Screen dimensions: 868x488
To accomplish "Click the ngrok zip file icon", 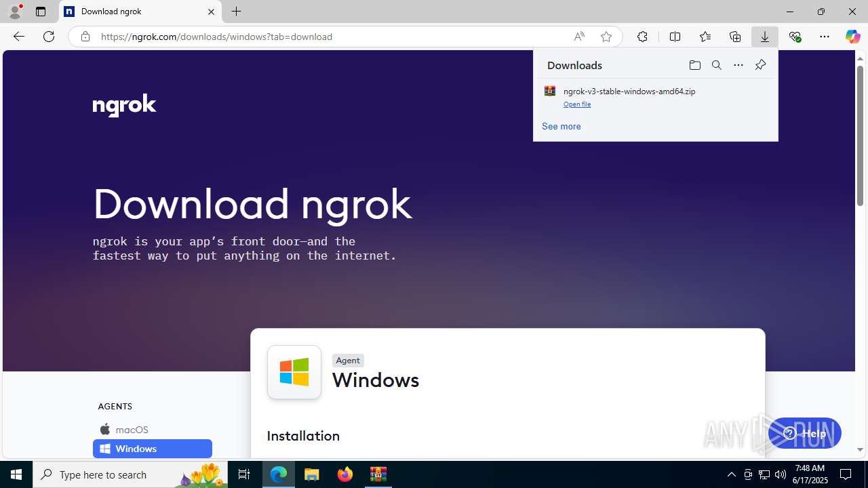I will point(550,91).
